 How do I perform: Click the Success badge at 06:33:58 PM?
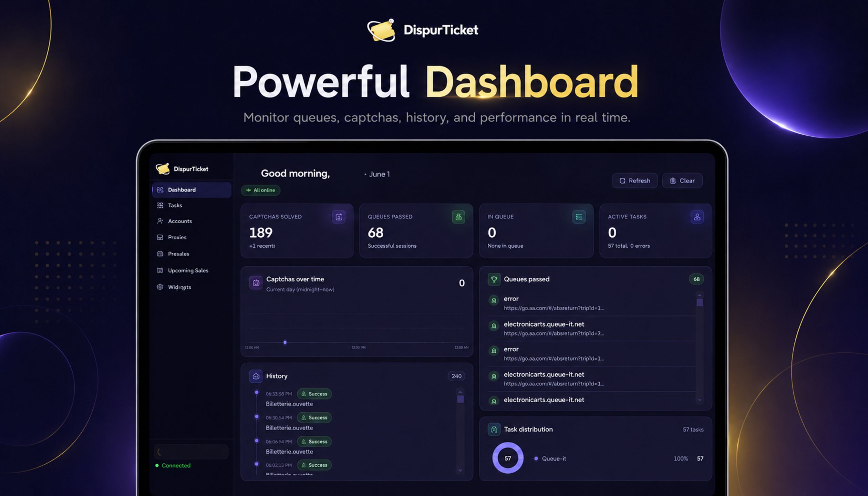coord(314,394)
